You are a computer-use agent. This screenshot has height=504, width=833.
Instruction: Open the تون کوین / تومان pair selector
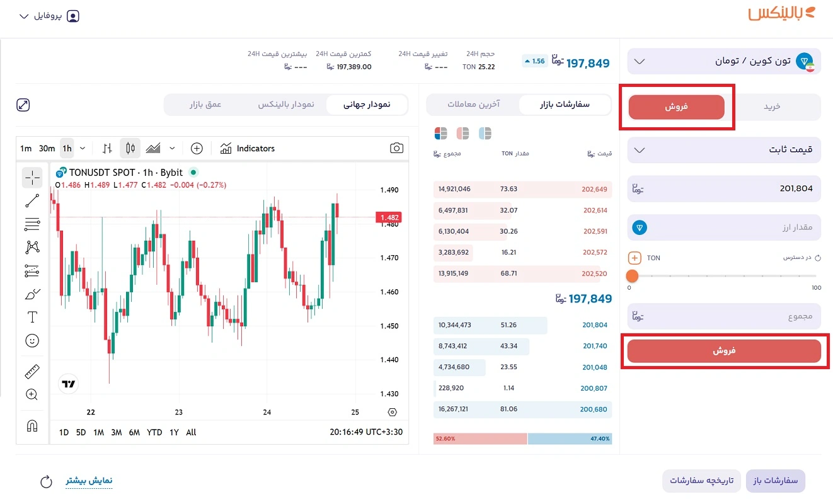click(723, 61)
